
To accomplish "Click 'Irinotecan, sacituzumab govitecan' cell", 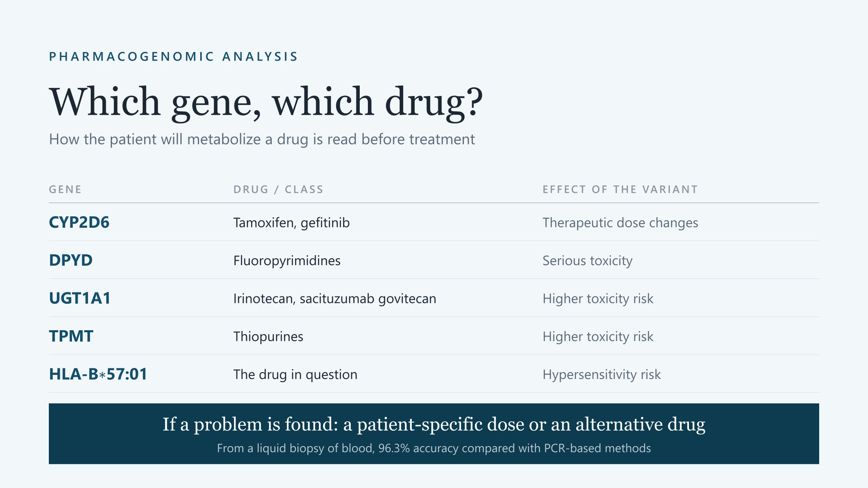I will pos(335,299).
